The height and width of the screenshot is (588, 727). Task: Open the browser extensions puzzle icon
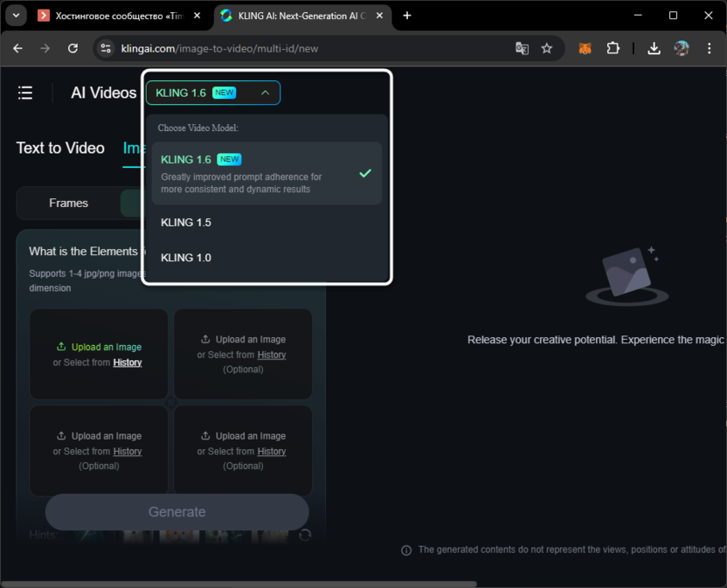click(613, 48)
